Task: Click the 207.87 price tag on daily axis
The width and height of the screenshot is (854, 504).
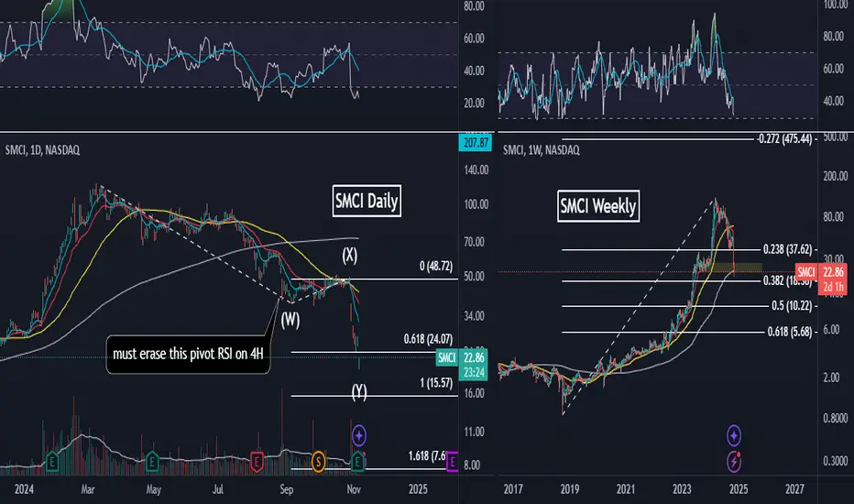Action: (x=476, y=143)
